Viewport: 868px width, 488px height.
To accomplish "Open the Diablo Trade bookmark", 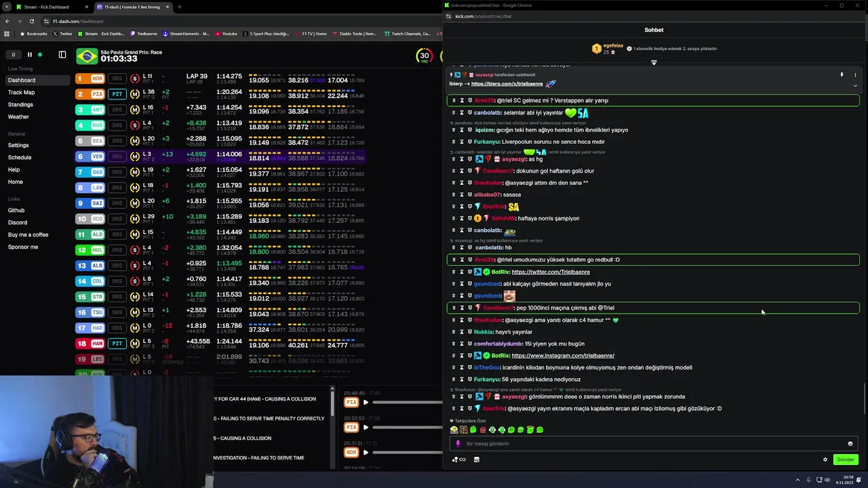I will [x=354, y=33].
